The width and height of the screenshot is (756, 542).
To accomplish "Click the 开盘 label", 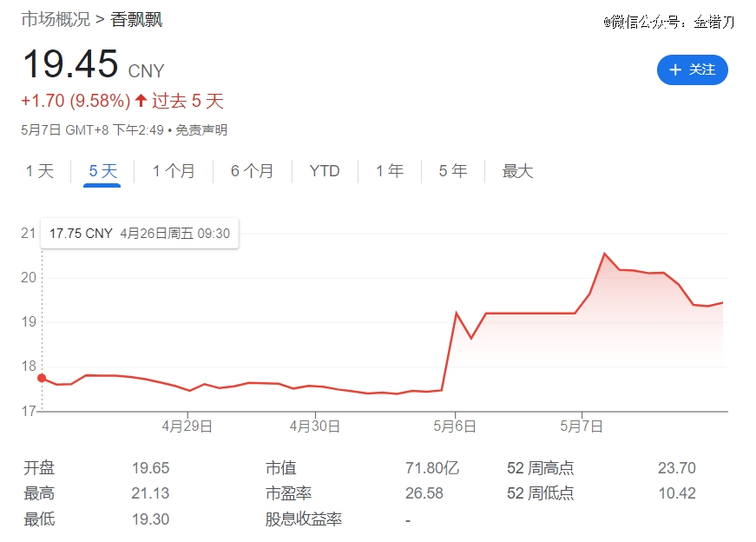I will (x=39, y=467).
